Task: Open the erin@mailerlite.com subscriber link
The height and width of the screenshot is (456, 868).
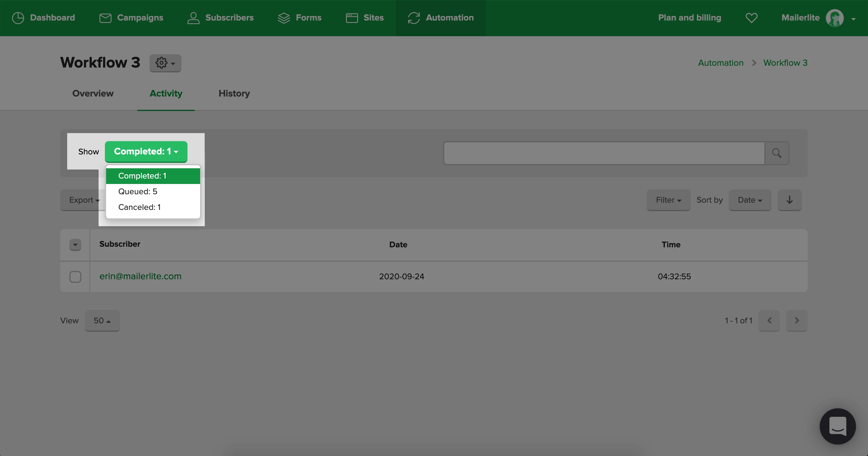Action: (x=140, y=276)
